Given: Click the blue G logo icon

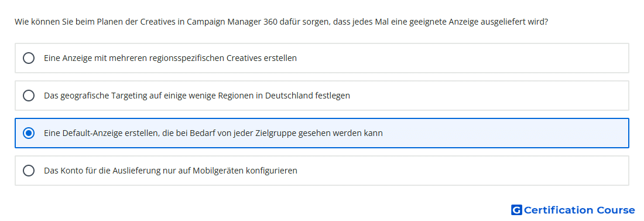Looking at the screenshot, I should pyautogui.click(x=516, y=210).
